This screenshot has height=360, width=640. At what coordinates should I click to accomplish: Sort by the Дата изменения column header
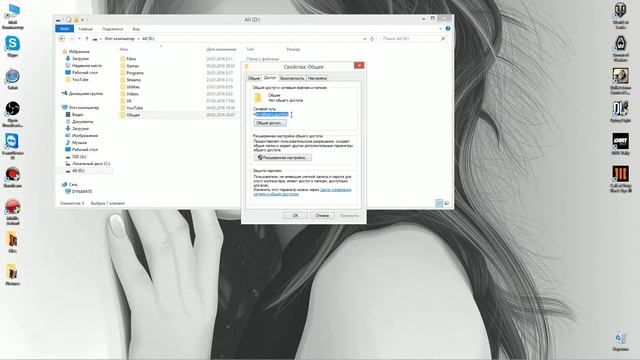(x=221, y=49)
